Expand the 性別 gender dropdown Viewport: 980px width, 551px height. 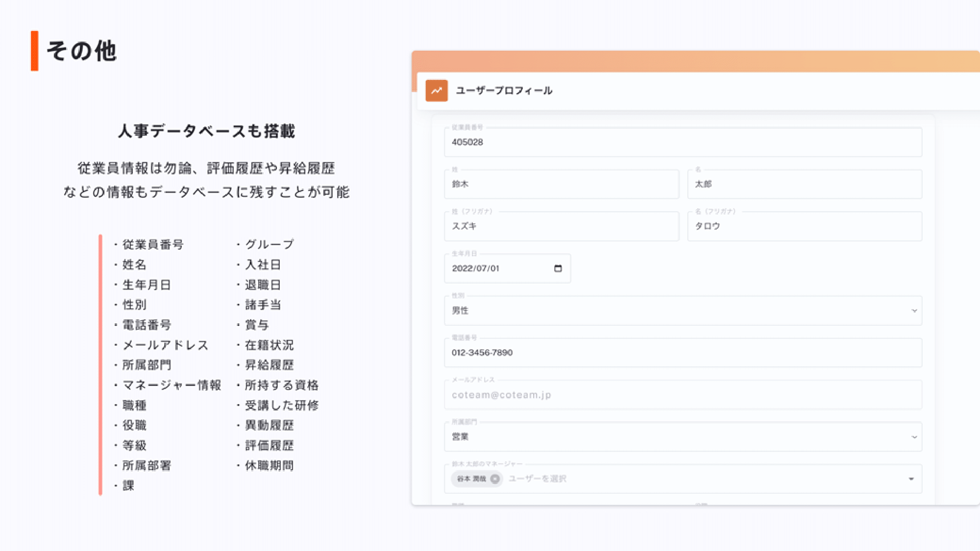click(913, 310)
